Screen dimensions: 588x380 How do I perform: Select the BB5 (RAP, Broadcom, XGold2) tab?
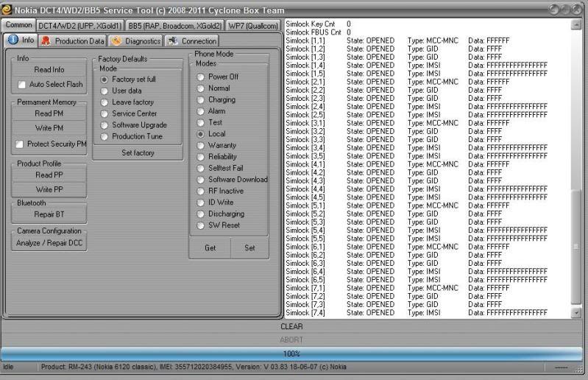(x=174, y=26)
